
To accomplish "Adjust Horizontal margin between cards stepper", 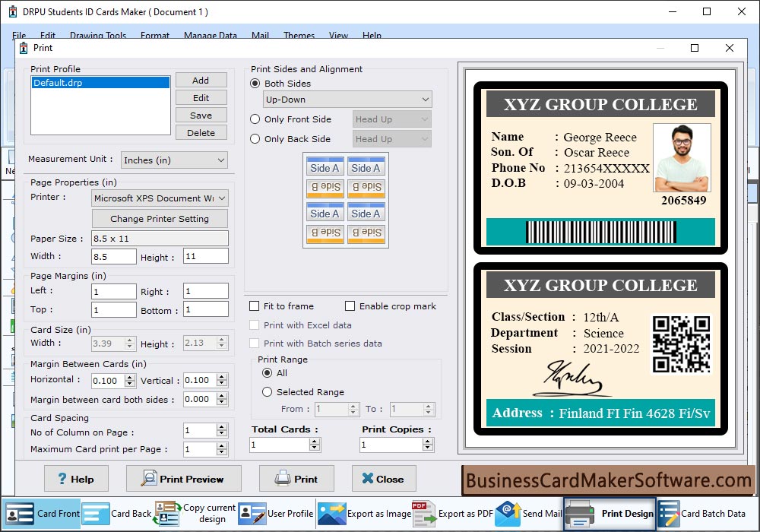I will tap(129, 381).
